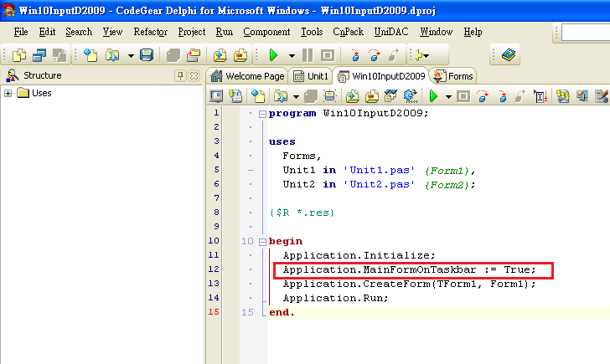Click the Structure panel binoculars icon
This screenshot has width=610, height=364.
[13, 75]
